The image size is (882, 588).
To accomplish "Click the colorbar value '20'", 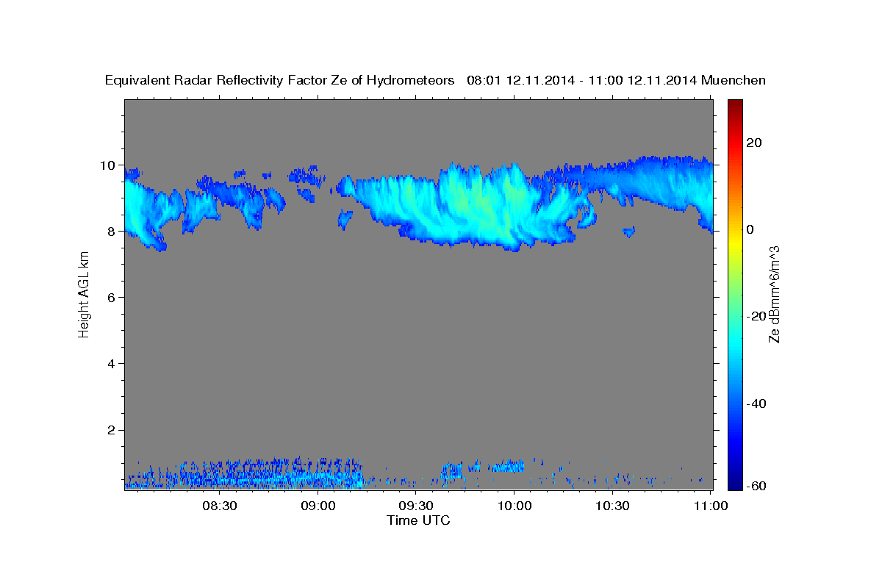I will [753, 143].
